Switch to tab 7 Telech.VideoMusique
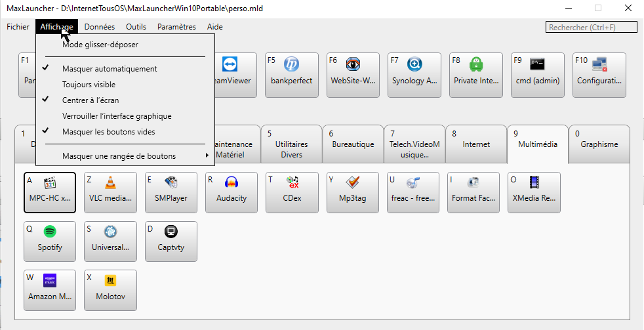The image size is (644, 330). [x=414, y=144]
